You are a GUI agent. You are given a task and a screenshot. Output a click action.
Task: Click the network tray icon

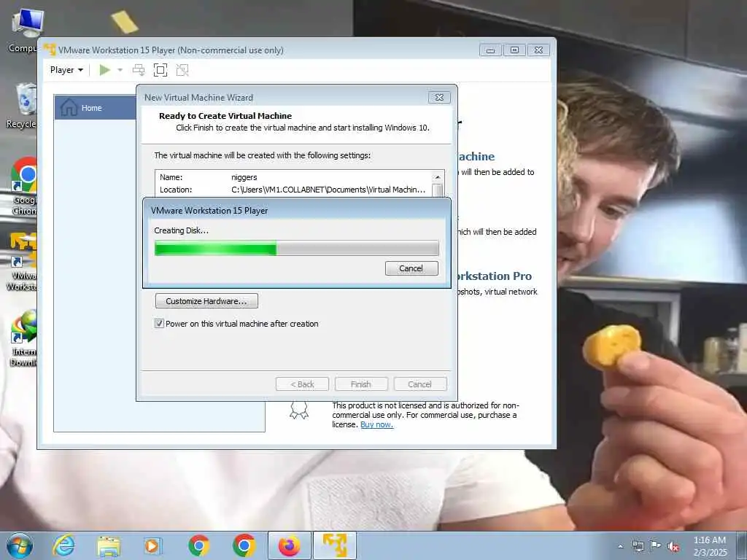click(x=638, y=546)
